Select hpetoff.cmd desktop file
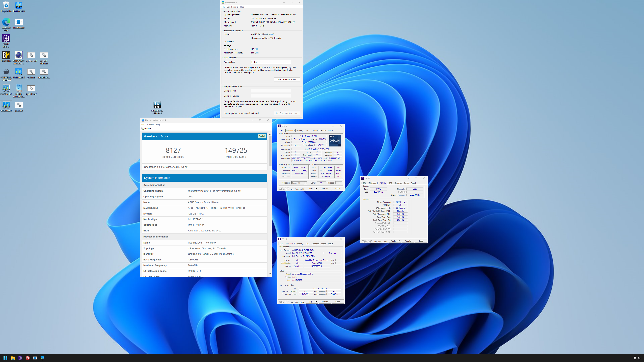 pyautogui.click(x=31, y=90)
